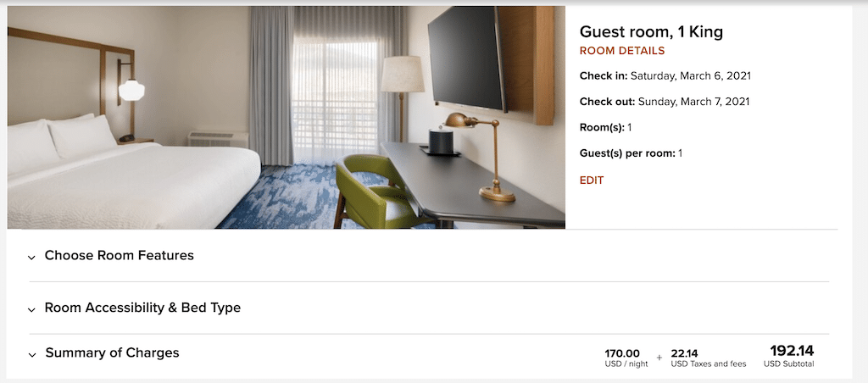Open the ROOM DETAILS link
The image size is (868, 383).
click(x=622, y=51)
